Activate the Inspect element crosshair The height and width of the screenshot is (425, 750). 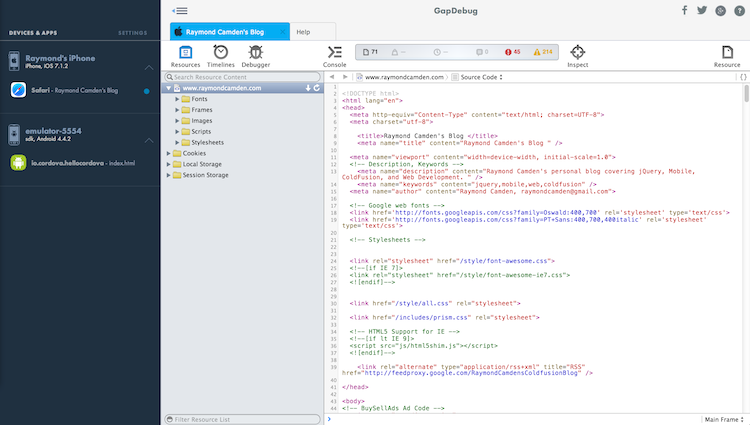tap(578, 56)
